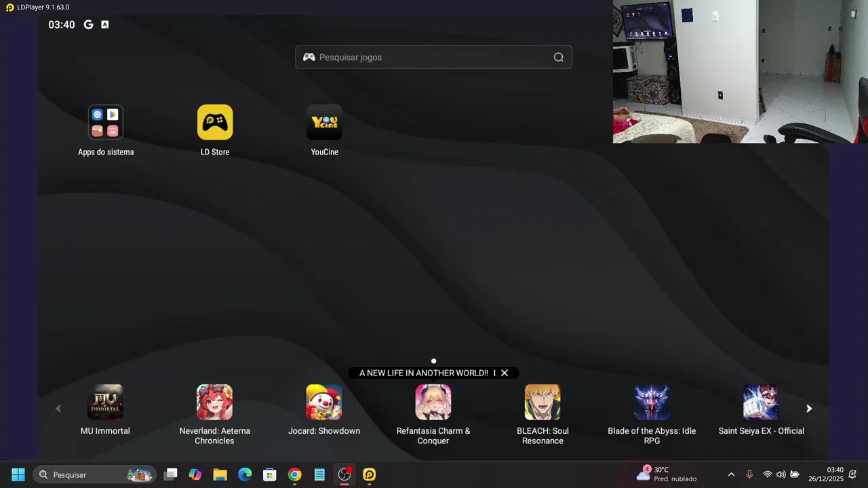Open the volume speaker tray icon
This screenshot has width=868, height=488.
(781, 474)
